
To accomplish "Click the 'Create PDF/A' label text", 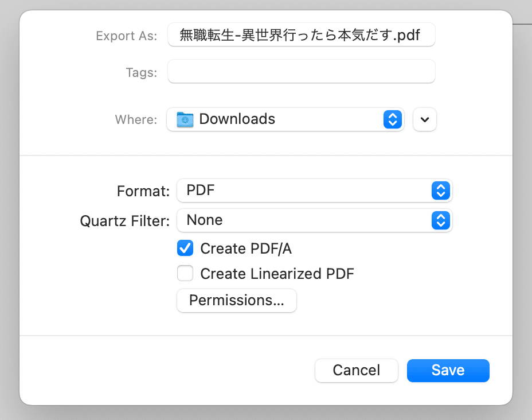I will pos(246,248).
